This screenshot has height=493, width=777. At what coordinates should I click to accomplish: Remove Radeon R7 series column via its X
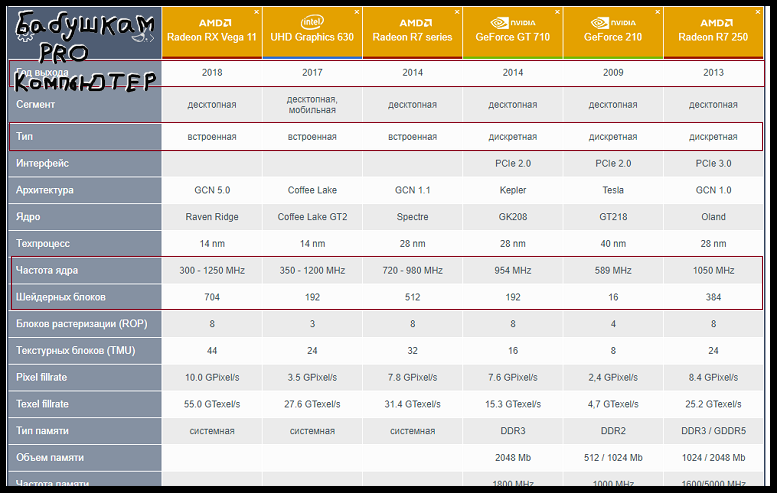[457, 12]
